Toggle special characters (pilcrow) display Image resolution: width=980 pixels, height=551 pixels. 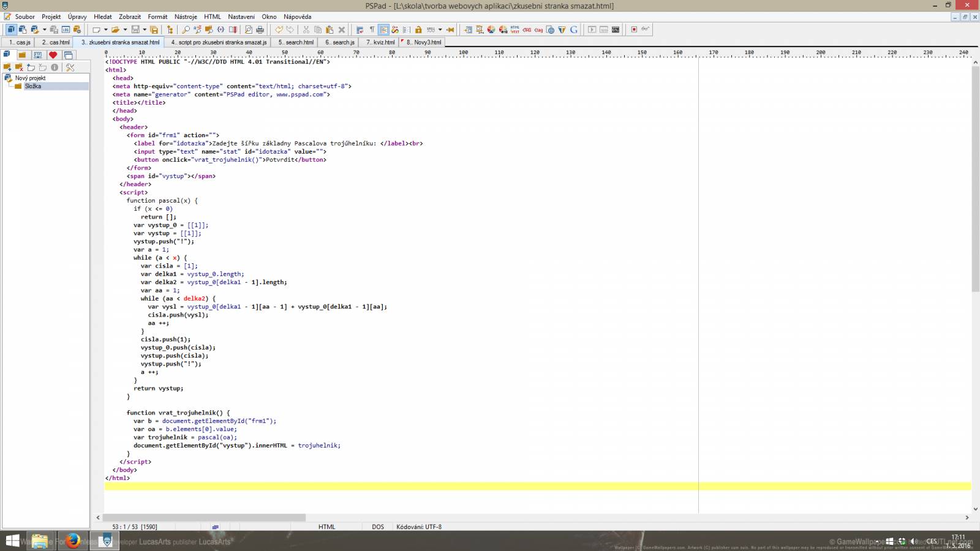coord(372,29)
